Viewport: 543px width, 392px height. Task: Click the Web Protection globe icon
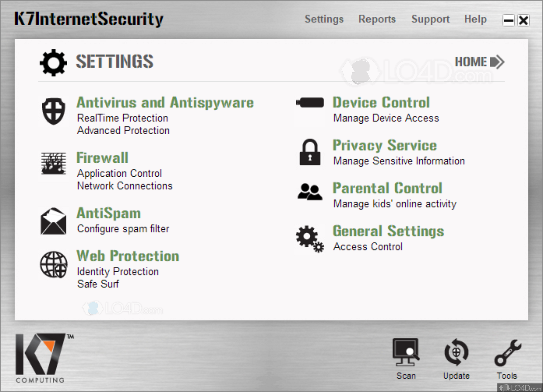click(x=54, y=265)
